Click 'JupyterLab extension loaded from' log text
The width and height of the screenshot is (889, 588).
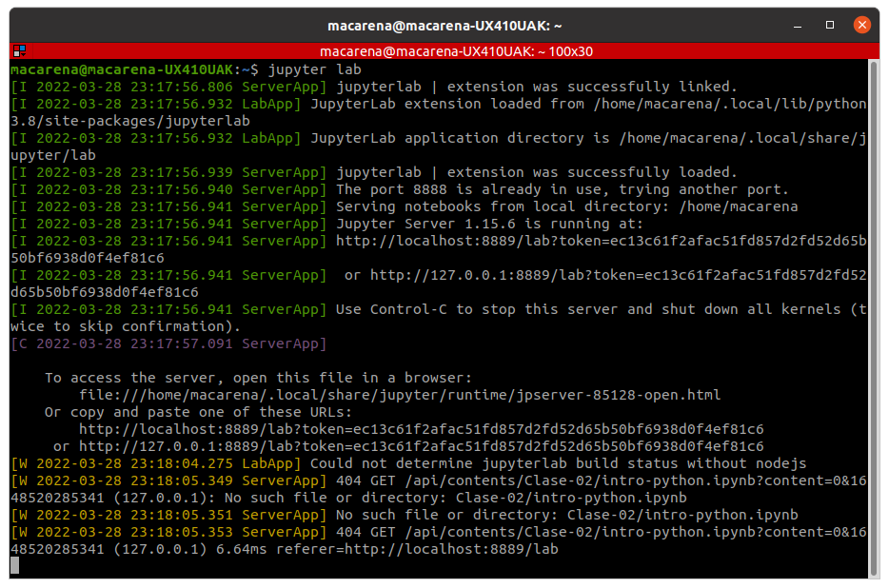tap(447, 104)
